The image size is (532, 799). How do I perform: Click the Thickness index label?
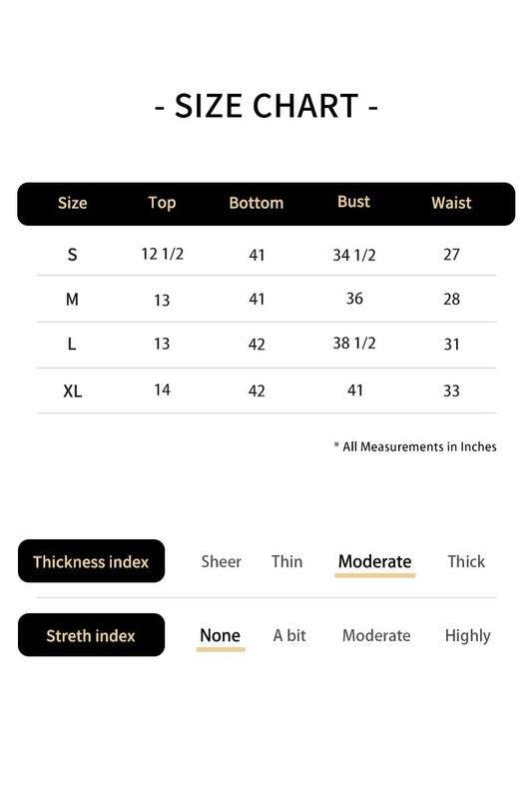pos(91,561)
